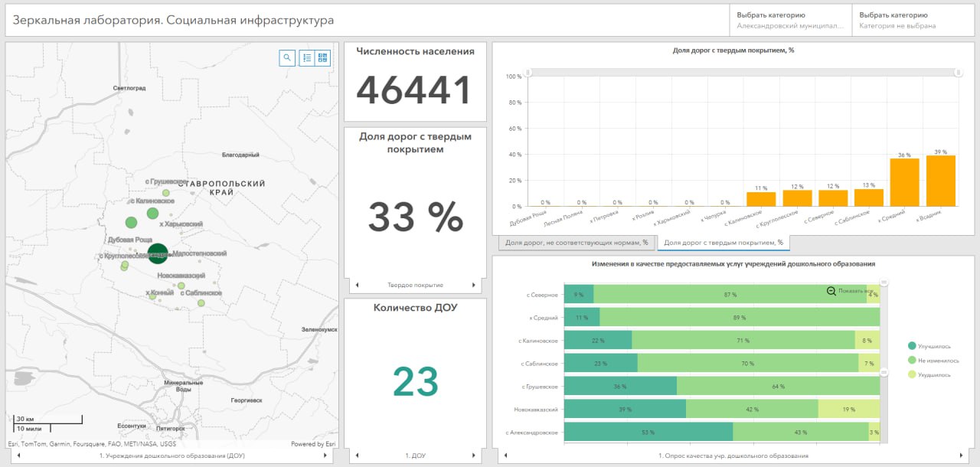This screenshot has height=467, width=980.
Task: Previous arrow beside '1. ДОУ' label
Action: pyautogui.click(x=357, y=456)
